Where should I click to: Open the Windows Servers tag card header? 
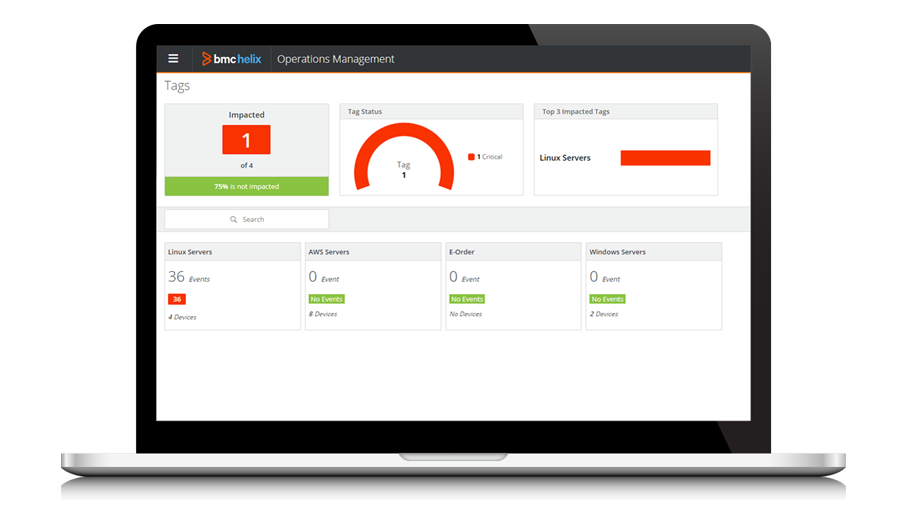(654, 252)
